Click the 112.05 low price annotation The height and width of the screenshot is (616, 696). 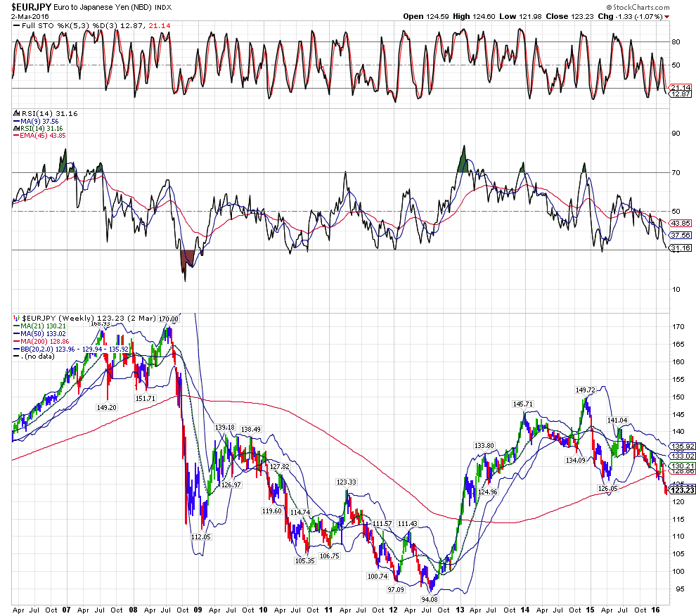200,537
